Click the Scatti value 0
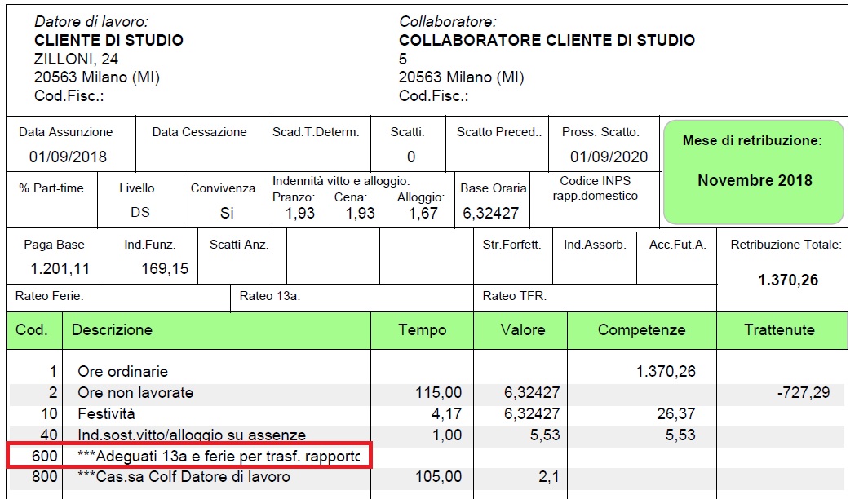This screenshot has height=499, width=868. click(411, 157)
